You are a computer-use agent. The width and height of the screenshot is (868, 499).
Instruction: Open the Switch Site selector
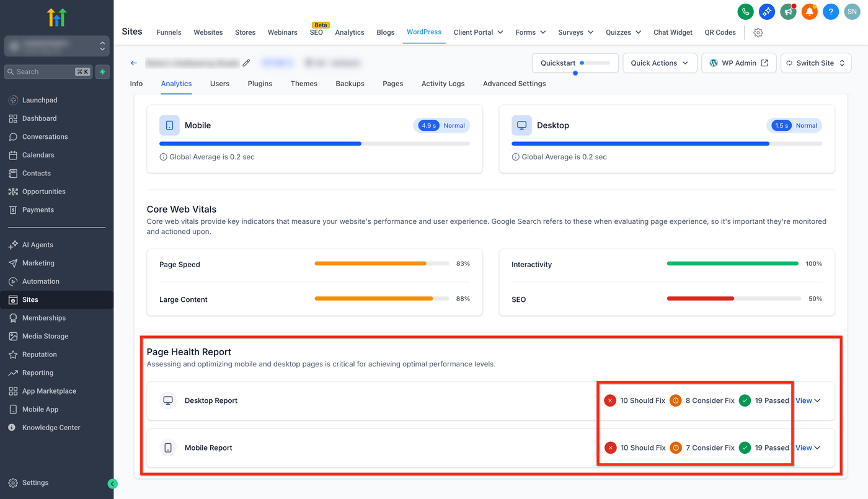point(815,63)
